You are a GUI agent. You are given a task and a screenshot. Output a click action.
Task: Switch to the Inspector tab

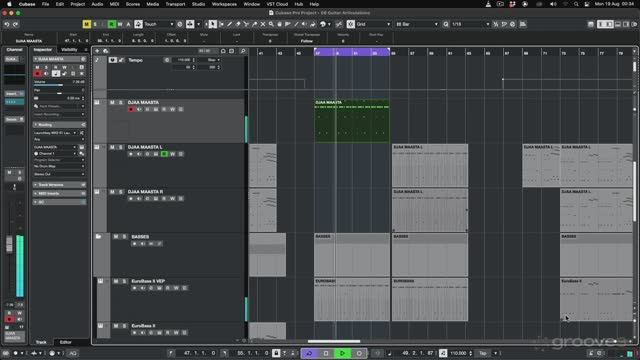tap(42, 50)
